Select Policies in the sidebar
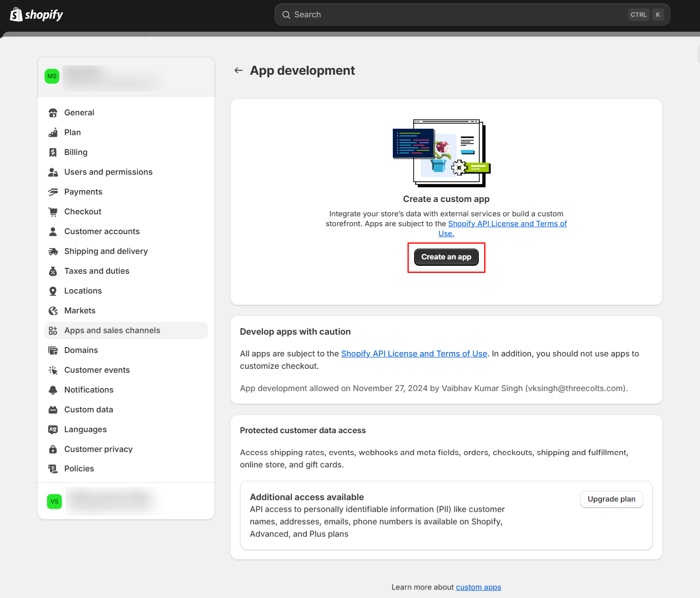 (x=126, y=469)
